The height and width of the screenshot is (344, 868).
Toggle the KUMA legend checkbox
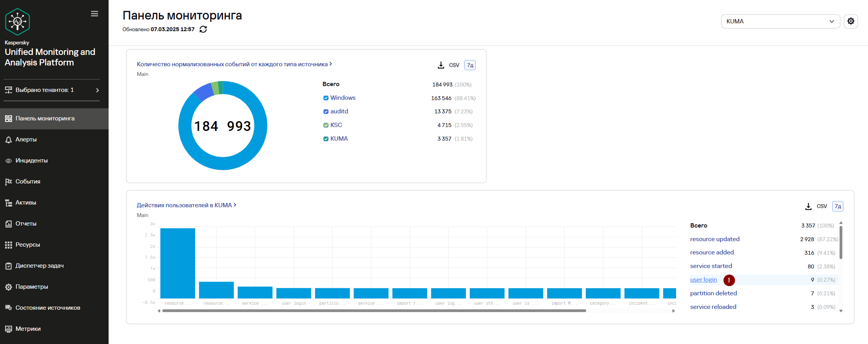tap(326, 139)
